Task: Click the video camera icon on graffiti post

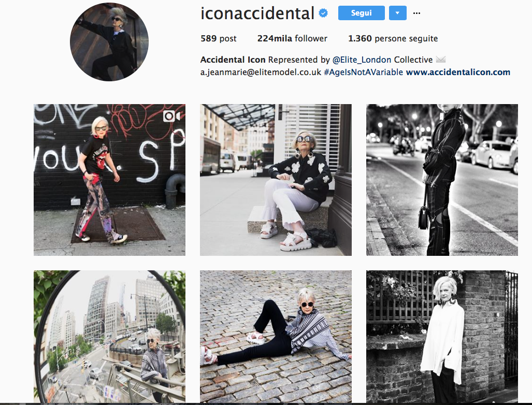Action: point(171,116)
